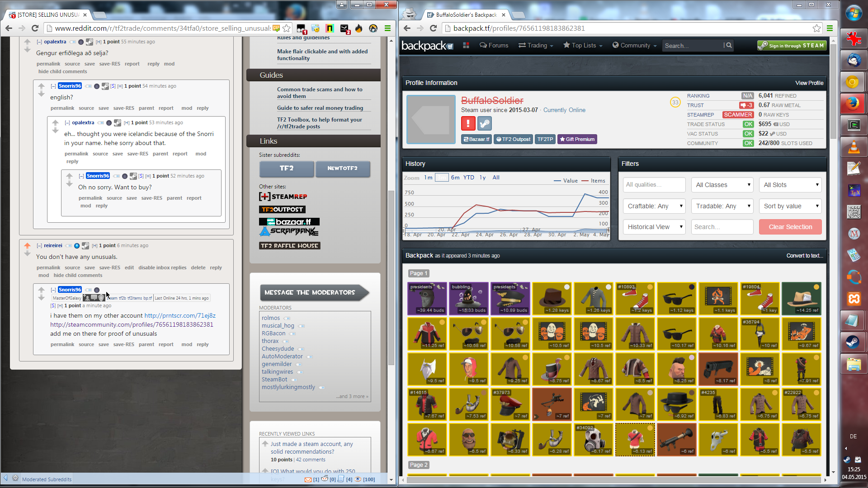
Task: Click the bazaar.tf logo in sidebar
Action: (x=289, y=221)
